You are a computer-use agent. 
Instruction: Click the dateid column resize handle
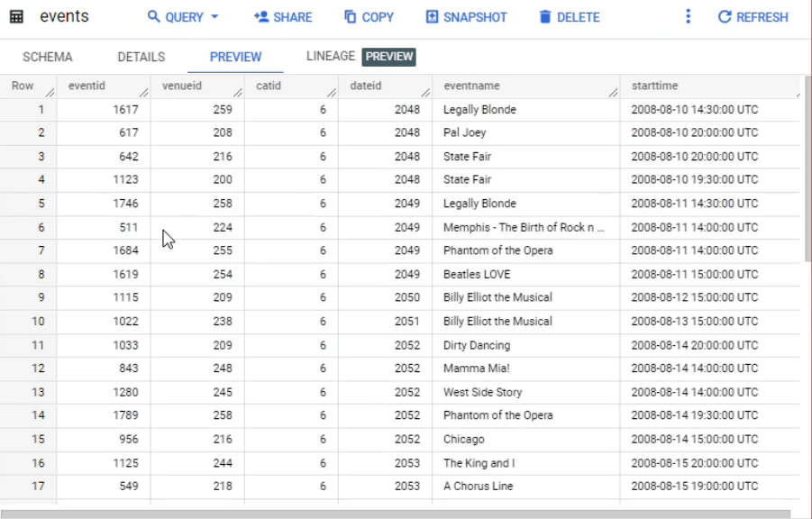coord(425,93)
